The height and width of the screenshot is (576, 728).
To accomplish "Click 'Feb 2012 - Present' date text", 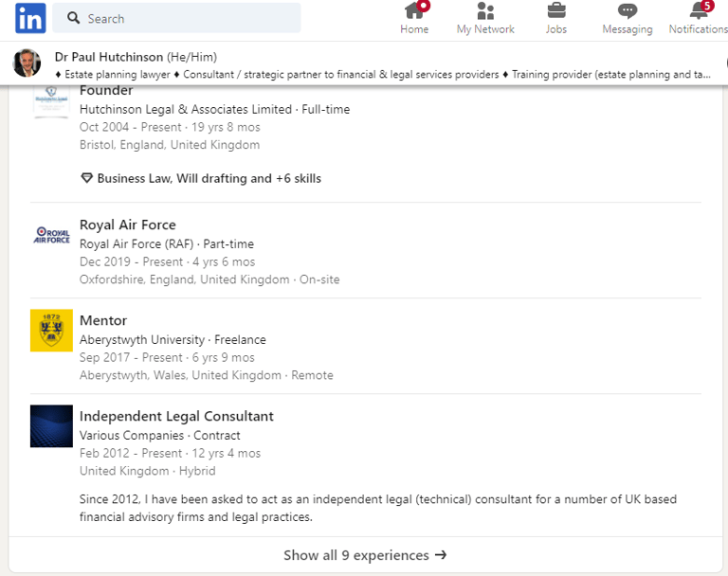I will [x=131, y=453].
